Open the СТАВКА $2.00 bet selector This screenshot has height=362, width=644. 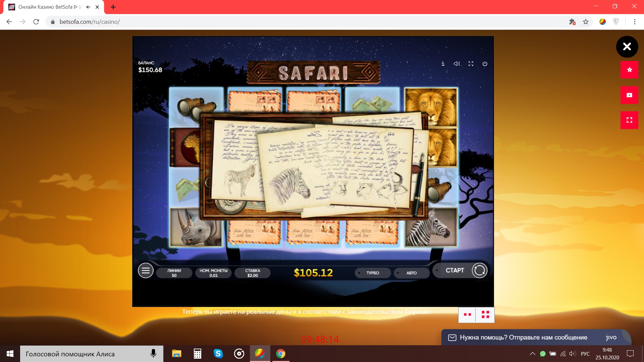[253, 273]
